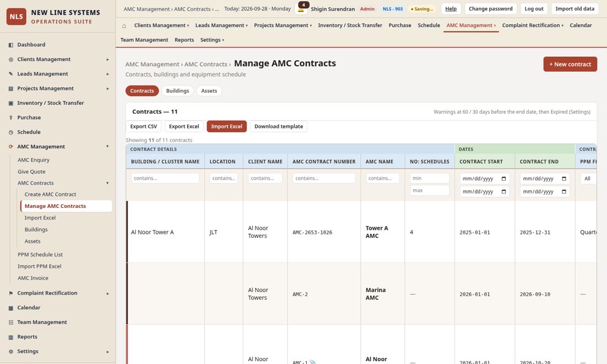Click Export Excel
The height and width of the screenshot is (364, 607).
pos(184,126)
